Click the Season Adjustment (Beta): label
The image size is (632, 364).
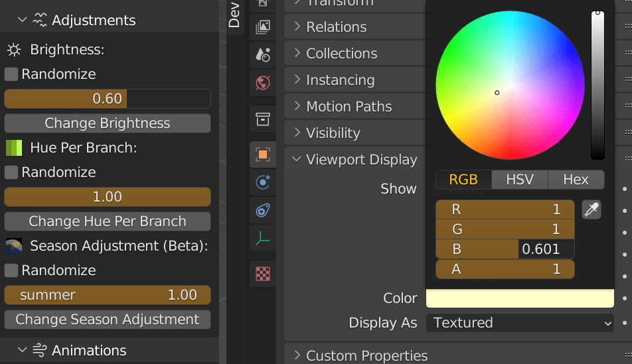tap(119, 246)
